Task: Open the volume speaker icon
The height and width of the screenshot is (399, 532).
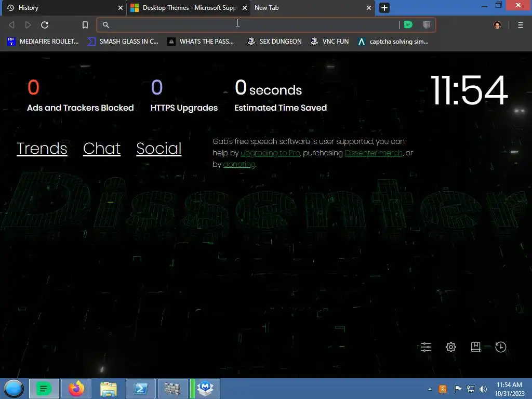Action: [483, 389]
